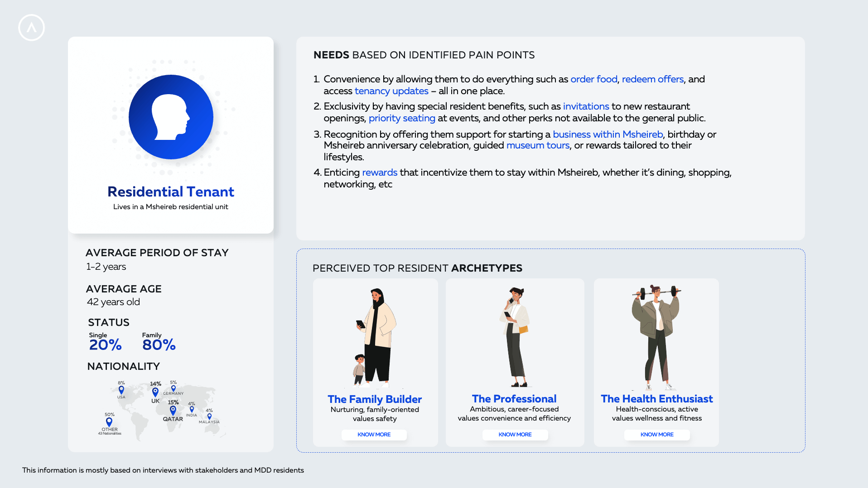The image size is (868, 488).
Task: Open Know More for The Health Enthusiast
Action: tap(657, 435)
